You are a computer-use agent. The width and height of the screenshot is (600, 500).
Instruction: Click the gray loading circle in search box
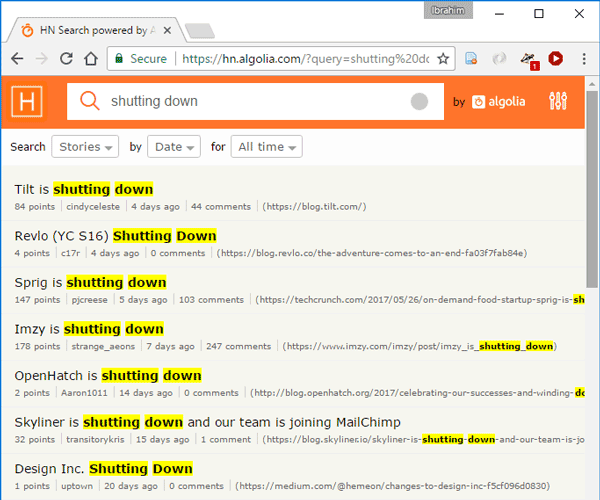pyautogui.click(x=419, y=101)
